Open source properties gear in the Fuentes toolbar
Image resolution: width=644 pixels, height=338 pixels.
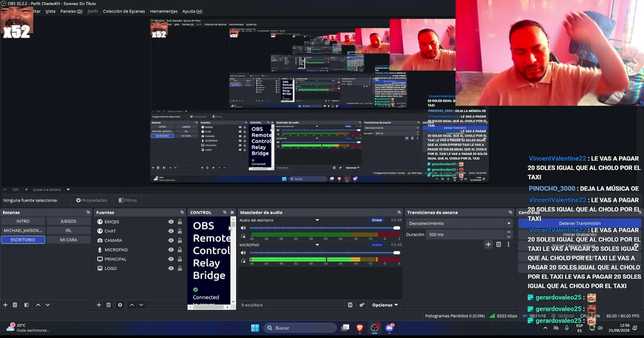(x=120, y=305)
